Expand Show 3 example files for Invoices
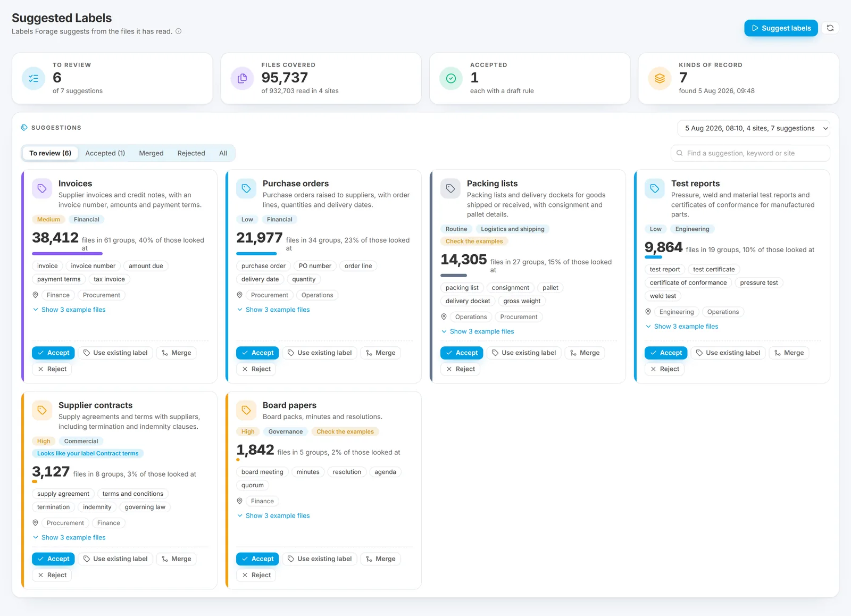851x616 pixels. click(69, 310)
